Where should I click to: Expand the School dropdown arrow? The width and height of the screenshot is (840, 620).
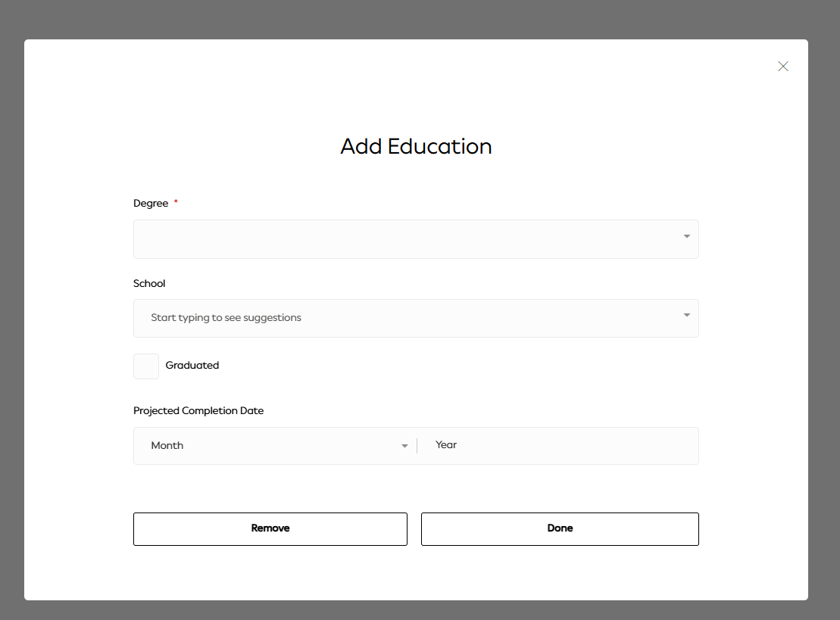tap(686, 316)
